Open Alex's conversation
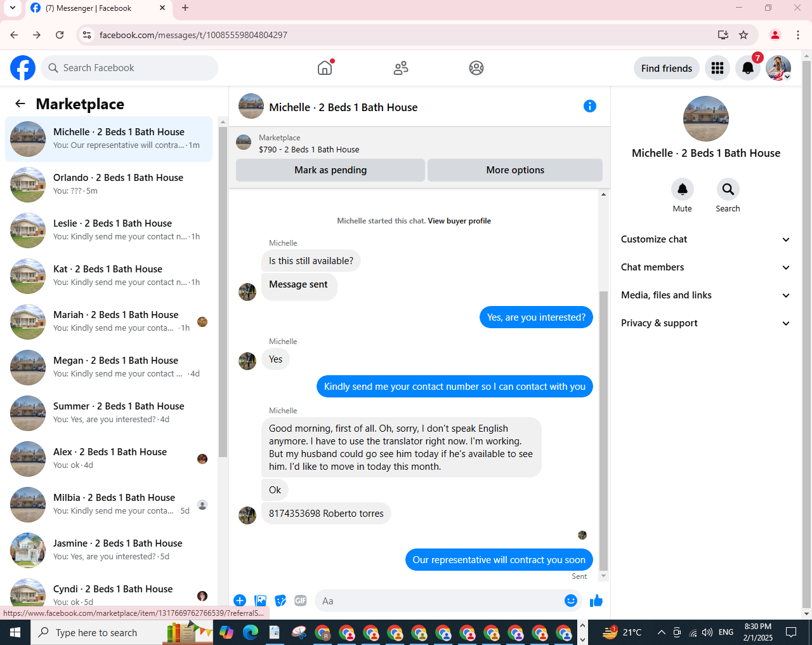812x645 pixels. [x=109, y=459]
